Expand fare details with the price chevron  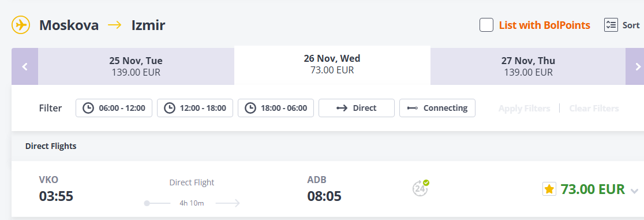point(634,191)
